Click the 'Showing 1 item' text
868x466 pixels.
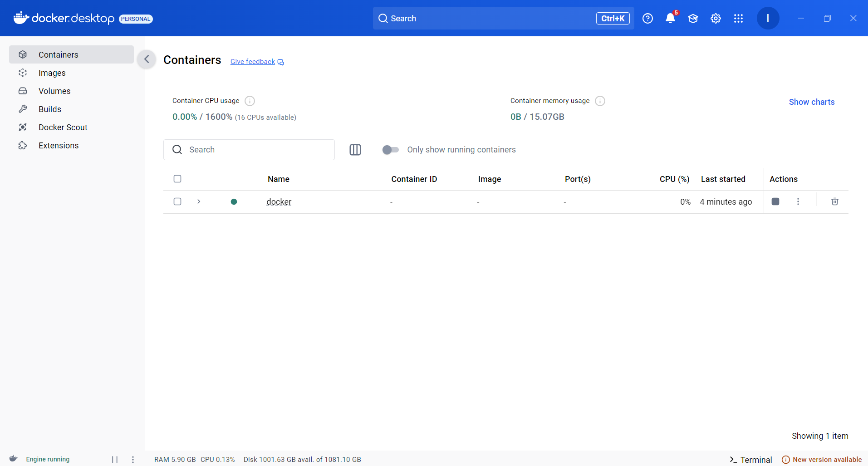tap(820, 436)
